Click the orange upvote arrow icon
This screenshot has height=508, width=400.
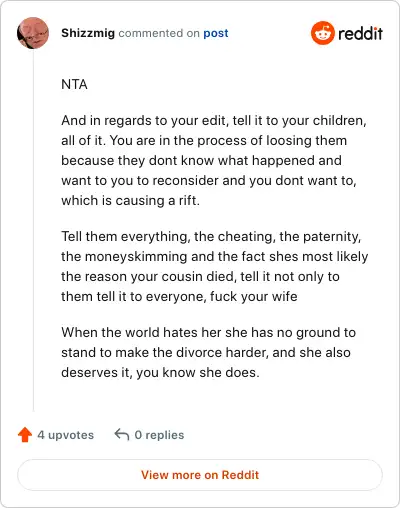[25, 435]
